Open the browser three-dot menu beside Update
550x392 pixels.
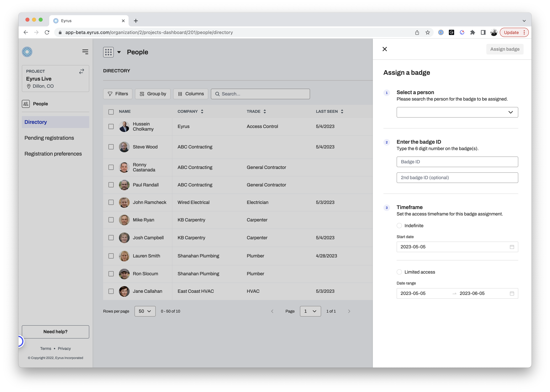coord(524,32)
